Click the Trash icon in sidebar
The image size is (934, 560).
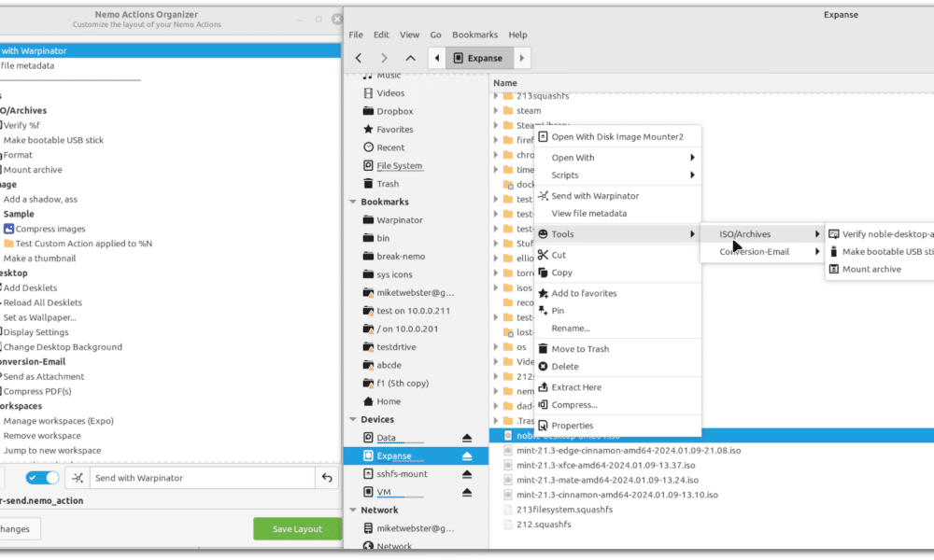(x=368, y=184)
